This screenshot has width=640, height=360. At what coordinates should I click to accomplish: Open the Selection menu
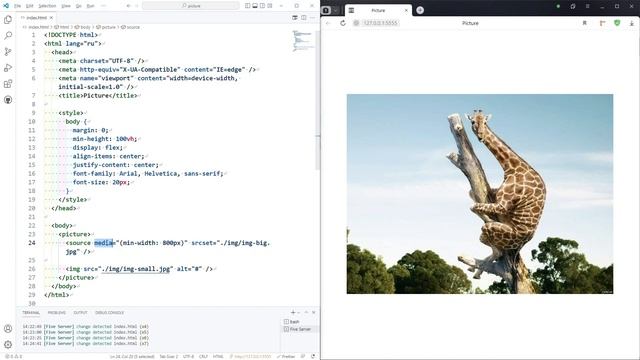pos(47,6)
